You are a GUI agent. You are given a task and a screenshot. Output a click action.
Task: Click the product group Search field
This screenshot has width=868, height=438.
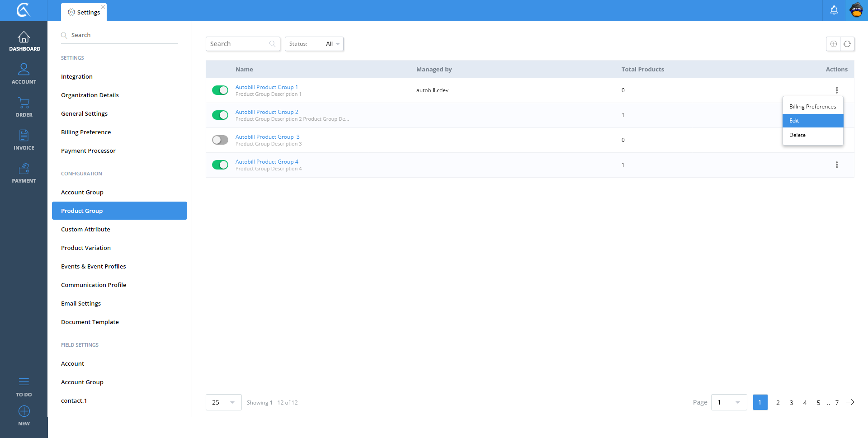click(x=238, y=44)
